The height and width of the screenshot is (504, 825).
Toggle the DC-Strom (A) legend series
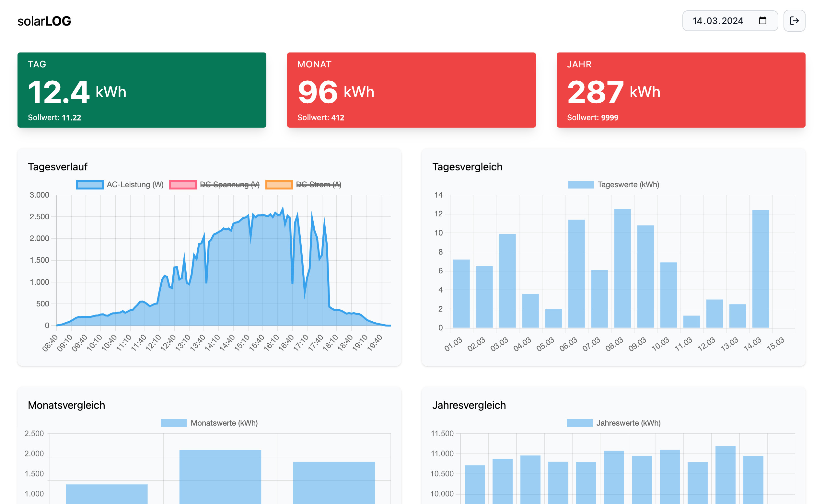click(x=303, y=184)
